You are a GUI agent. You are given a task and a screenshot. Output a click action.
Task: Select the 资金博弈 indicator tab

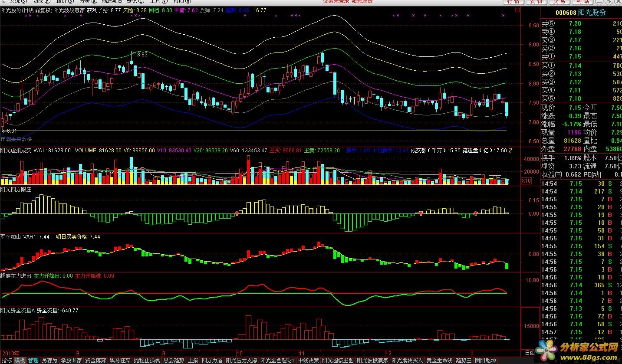click(95, 361)
